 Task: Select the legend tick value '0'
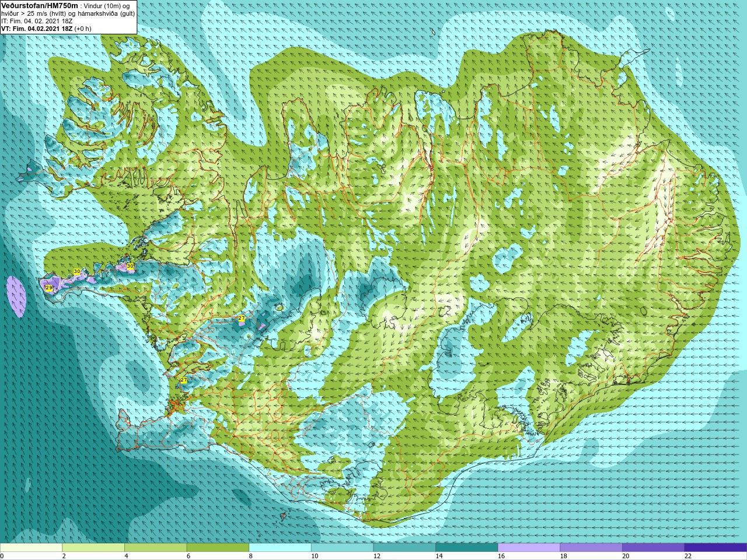[2, 556]
